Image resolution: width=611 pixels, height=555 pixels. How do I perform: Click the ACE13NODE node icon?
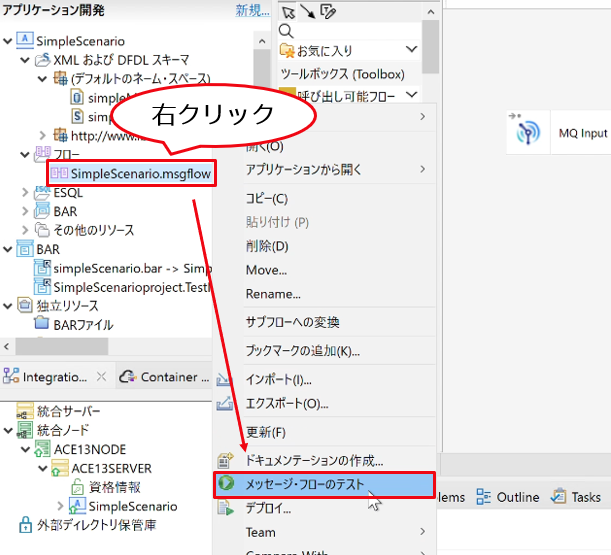(x=42, y=449)
